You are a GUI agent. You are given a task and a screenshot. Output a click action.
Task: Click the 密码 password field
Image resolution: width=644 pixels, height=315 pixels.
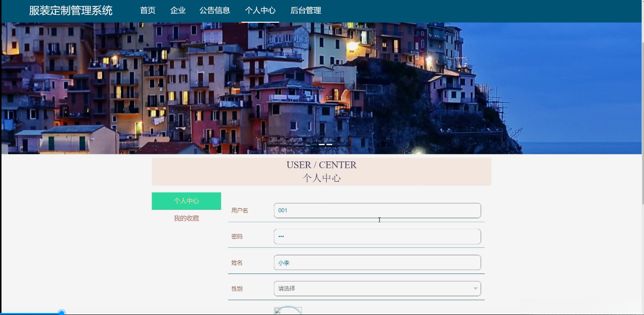coord(377,236)
